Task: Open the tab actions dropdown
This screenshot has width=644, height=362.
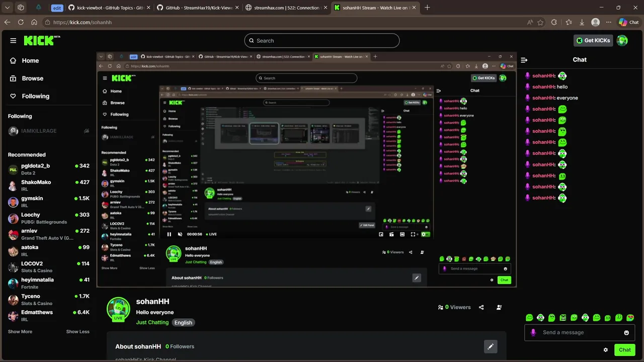Action: click(7, 8)
